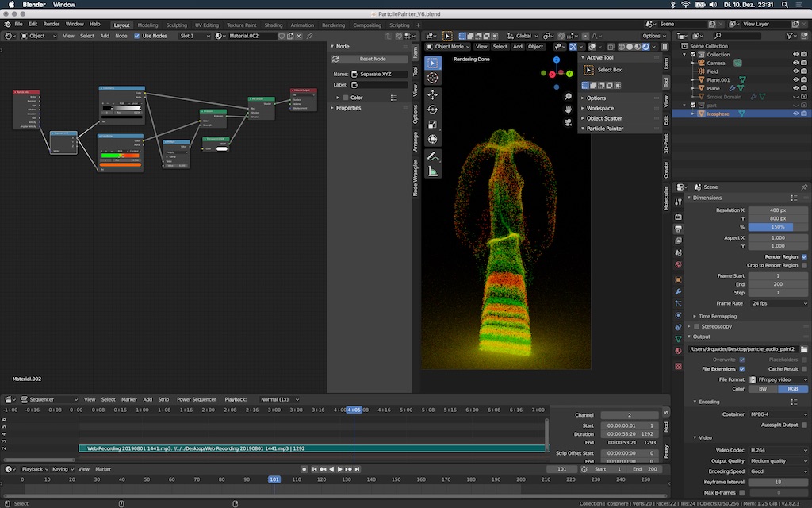812x508 pixels.
Task: Disable the Render Region checkbox
Action: [804, 256]
